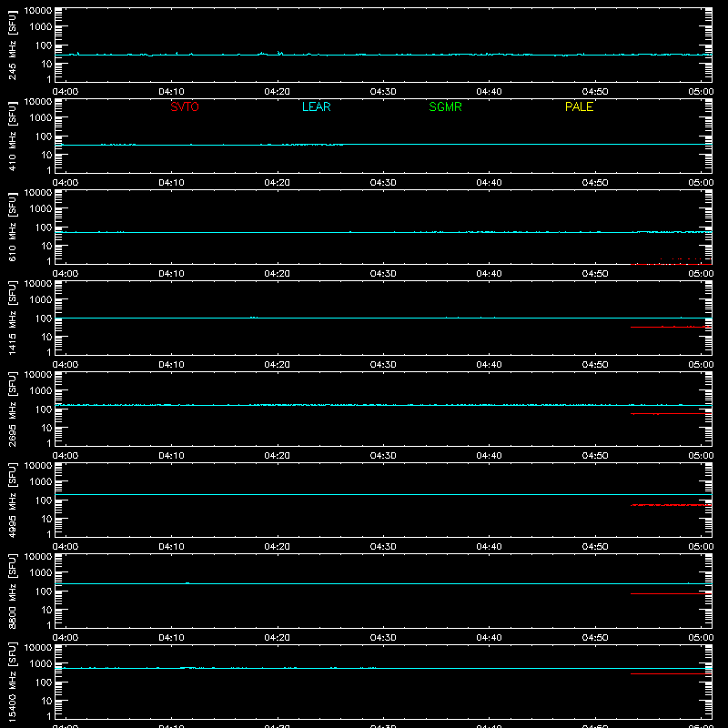Click 04:50 under the 410 MHz panel

pyautogui.click(x=595, y=183)
